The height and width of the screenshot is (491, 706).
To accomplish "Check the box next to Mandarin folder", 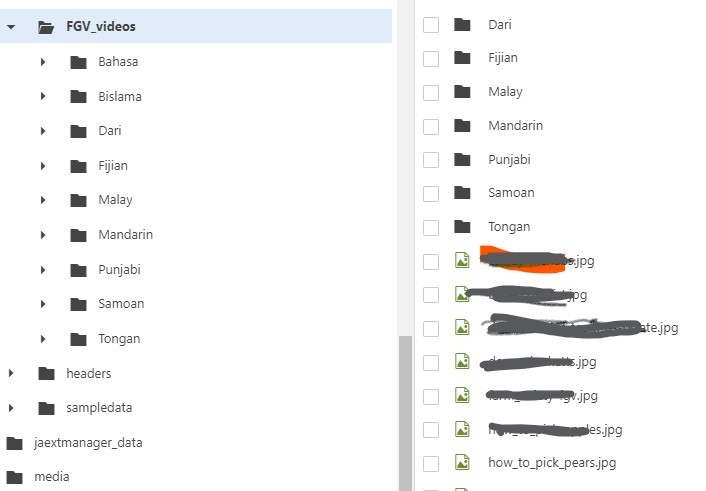I will pyautogui.click(x=431, y=125).
